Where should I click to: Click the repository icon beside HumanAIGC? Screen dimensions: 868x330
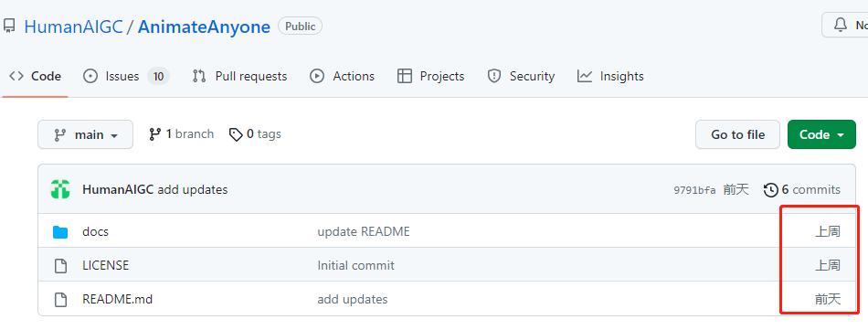tap(9, 26)
